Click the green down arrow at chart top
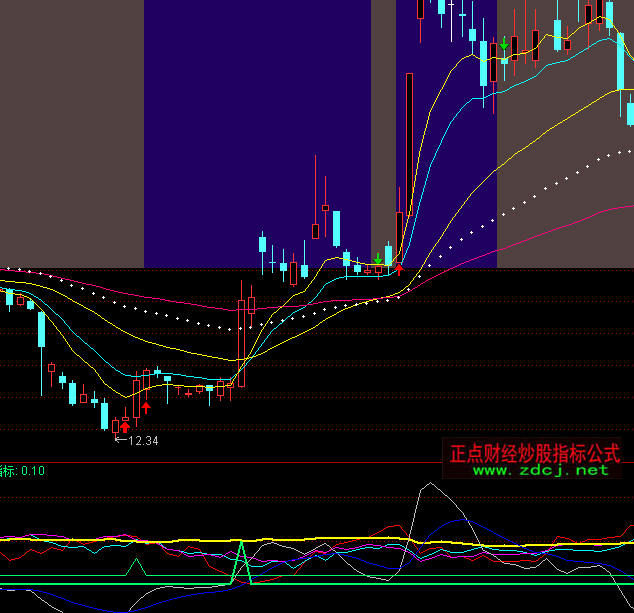This screenshot has height=613, width=634. tap(504, 45)
